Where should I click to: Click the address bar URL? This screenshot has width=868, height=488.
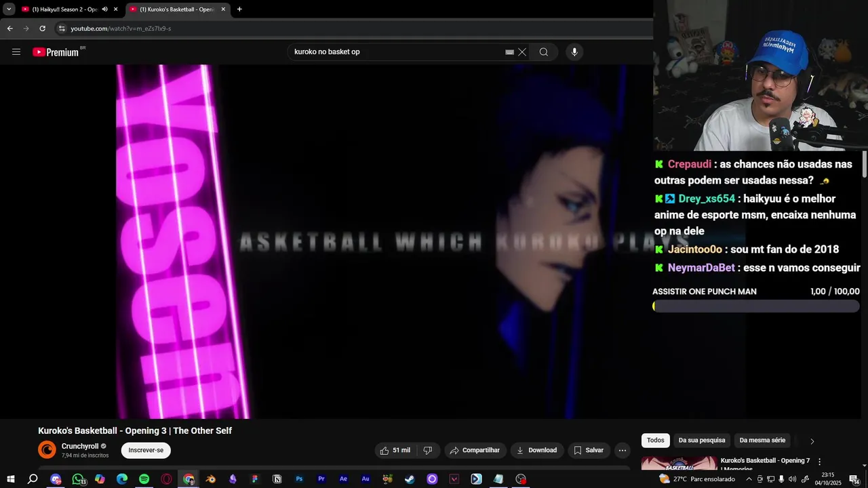click(x=121, y=28)
